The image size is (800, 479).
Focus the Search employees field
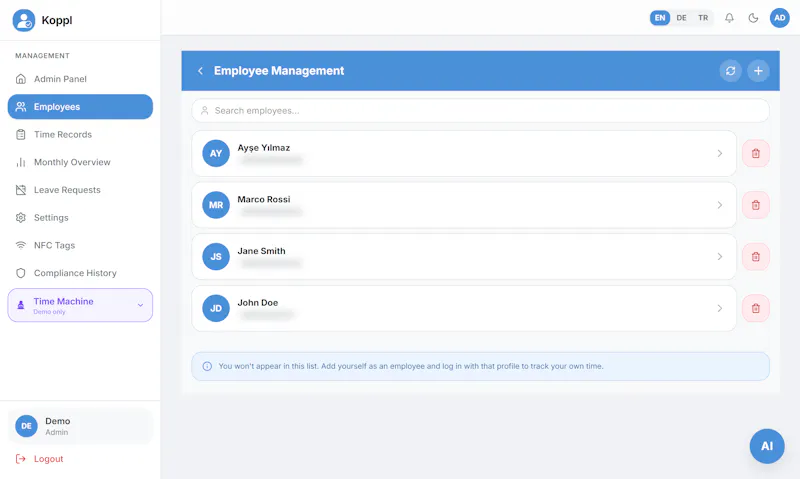pyautogui.click(x=480, y=111)
